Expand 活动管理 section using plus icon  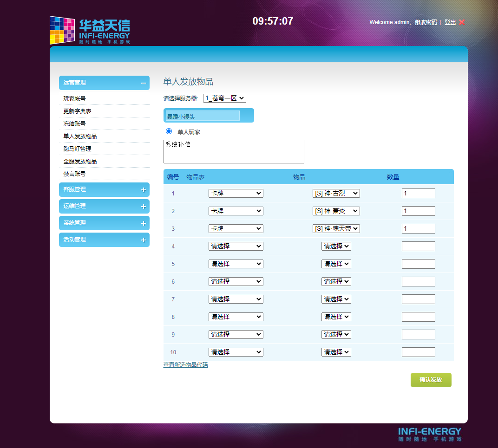[144, 240]
